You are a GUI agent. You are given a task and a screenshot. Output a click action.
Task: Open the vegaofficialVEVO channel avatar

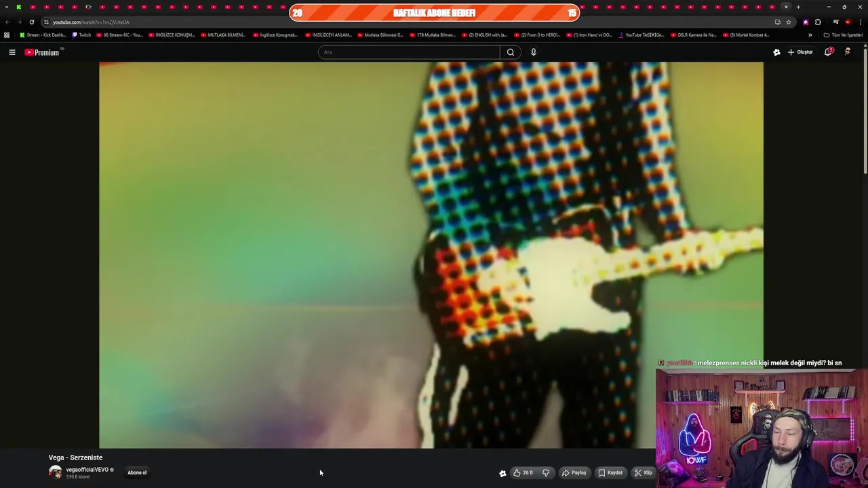(55, 472)
